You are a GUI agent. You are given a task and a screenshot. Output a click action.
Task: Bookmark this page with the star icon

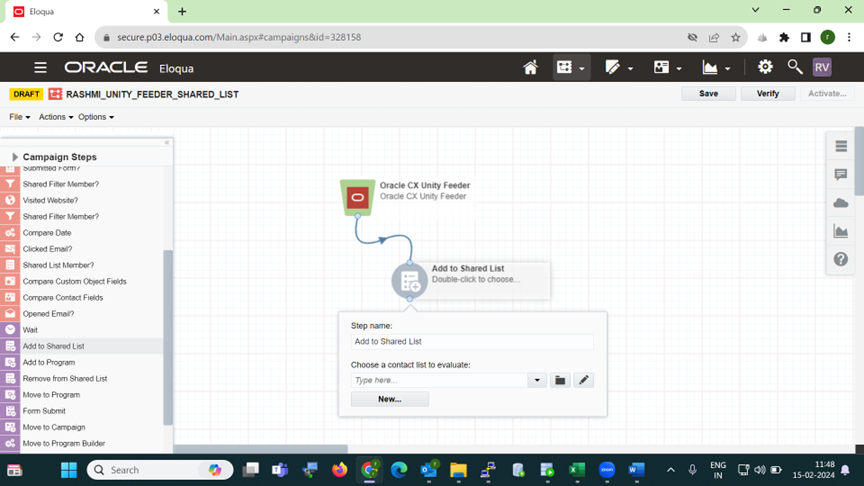coord(735,37)
